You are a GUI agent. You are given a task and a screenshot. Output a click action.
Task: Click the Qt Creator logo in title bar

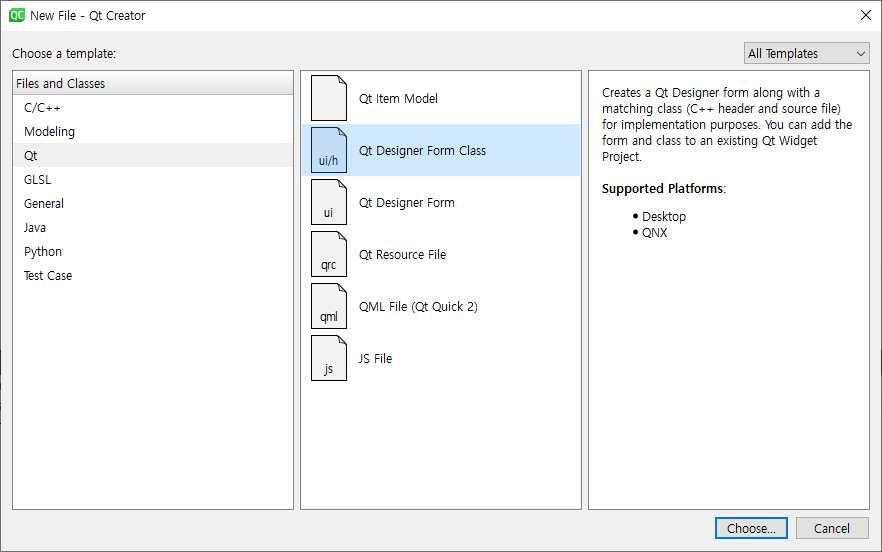click(17, 15)
